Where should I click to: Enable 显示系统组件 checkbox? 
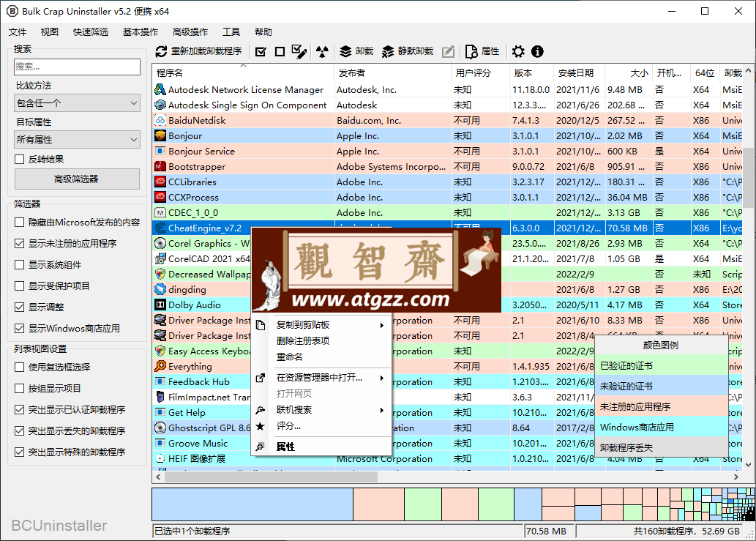pos(20,265)
